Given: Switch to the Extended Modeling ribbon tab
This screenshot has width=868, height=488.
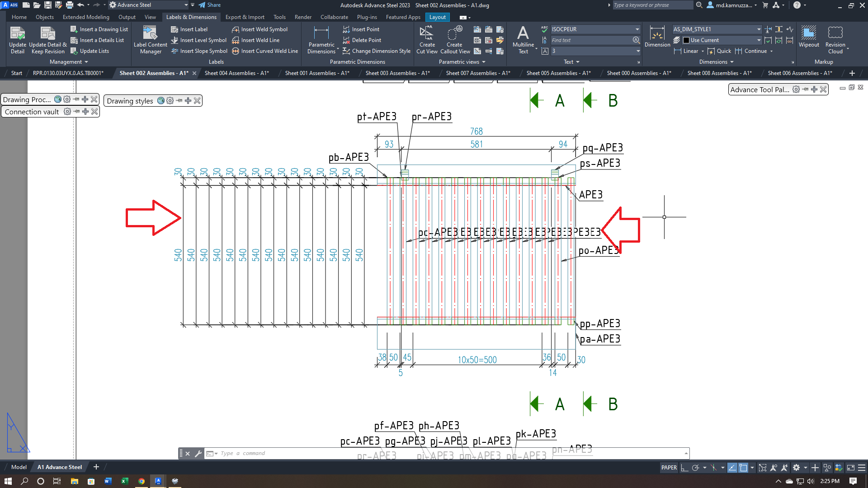Looking at the screenshot, I should point(86,17).
